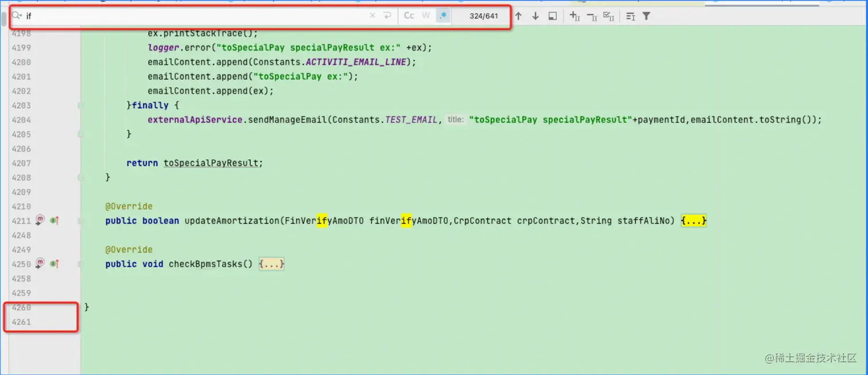
Task: Click updateAmortization method name
Action: pos(231,221)
